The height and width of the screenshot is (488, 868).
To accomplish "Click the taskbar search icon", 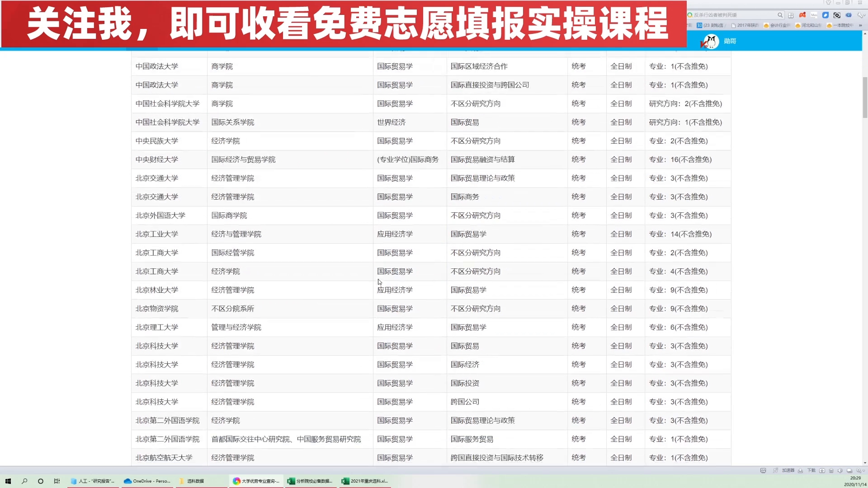I will pyautogui.click(x=24, y=481).
